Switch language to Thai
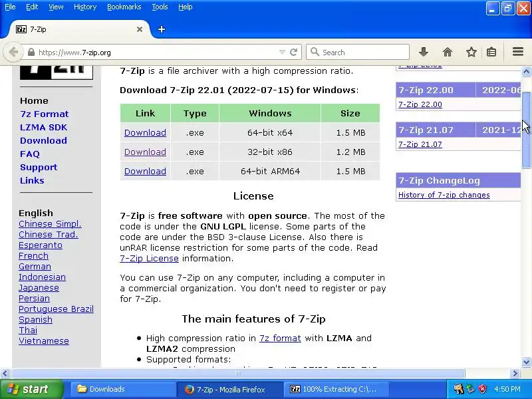532x399 pixels. pyautogui.click(x=28, y=331)
